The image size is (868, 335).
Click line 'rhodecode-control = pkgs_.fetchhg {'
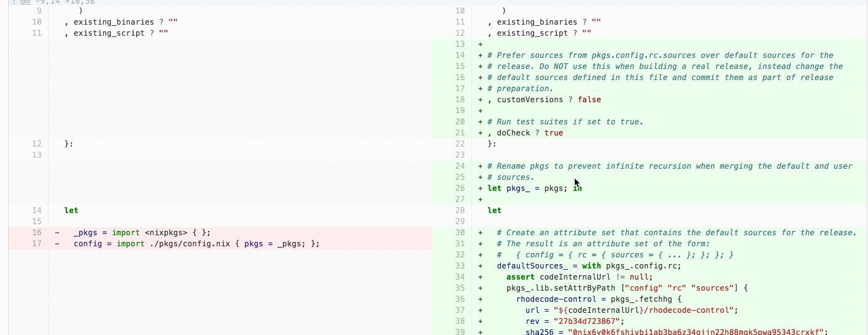pyautogui.click(x=598, y=299)
